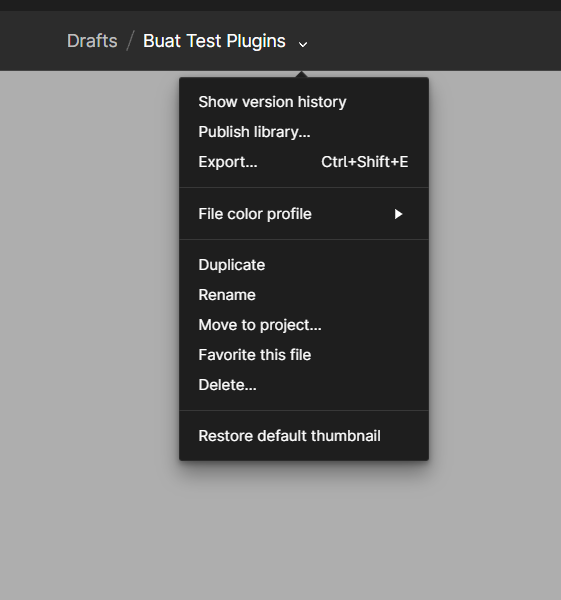Viewport: 561px width, 600px height.
Task: Click the Buat Test Plugins file title
Action: pyautogui.click(x=214, y=41)
